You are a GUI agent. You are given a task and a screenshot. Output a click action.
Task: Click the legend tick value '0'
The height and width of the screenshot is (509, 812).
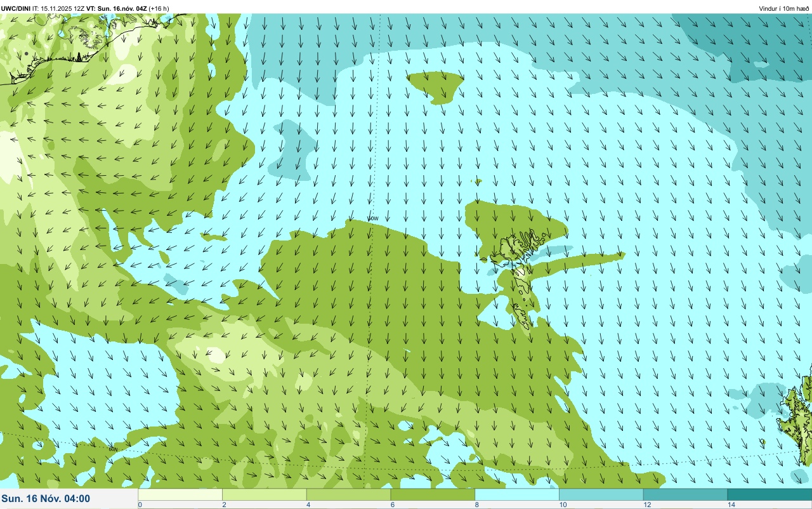tap(140, 505)
